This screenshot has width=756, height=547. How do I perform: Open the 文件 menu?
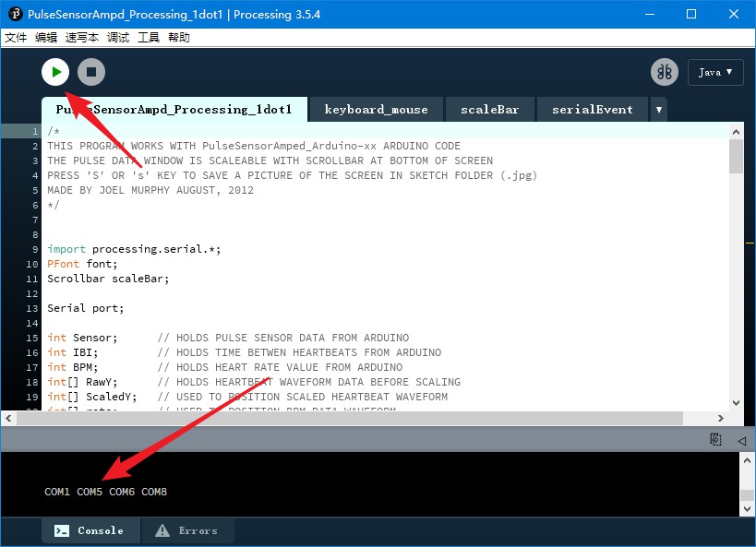pos(16,38)
